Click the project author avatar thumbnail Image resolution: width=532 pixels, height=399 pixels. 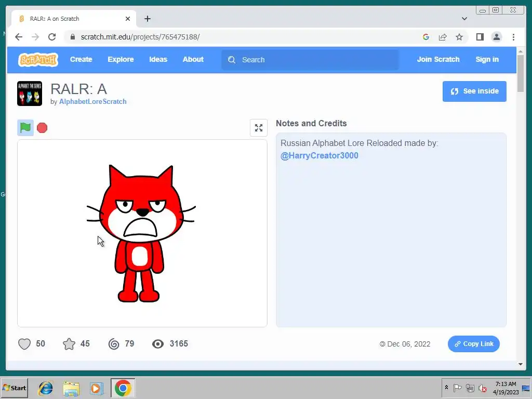click(30, 94)
